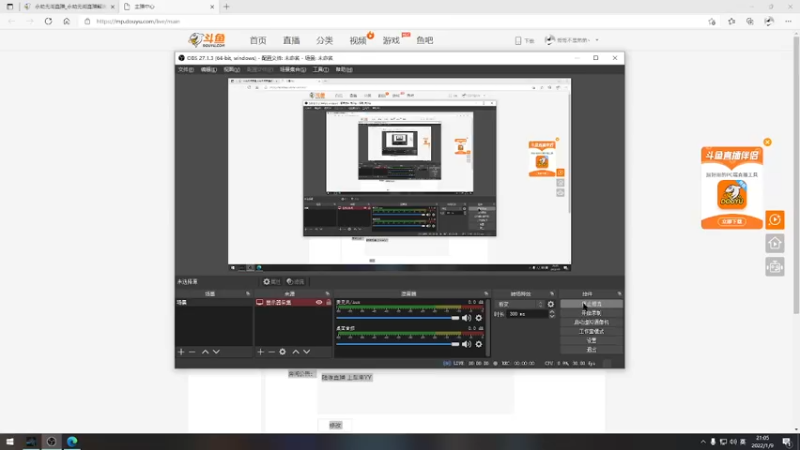Refresh the browser page
Viewport: 800px width, 450px height.
48,21
